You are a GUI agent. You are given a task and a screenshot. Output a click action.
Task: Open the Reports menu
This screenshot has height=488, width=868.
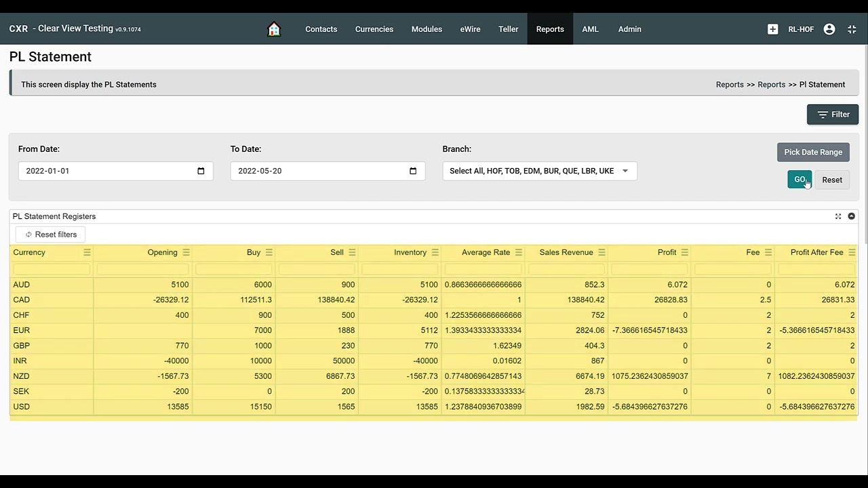550,29
